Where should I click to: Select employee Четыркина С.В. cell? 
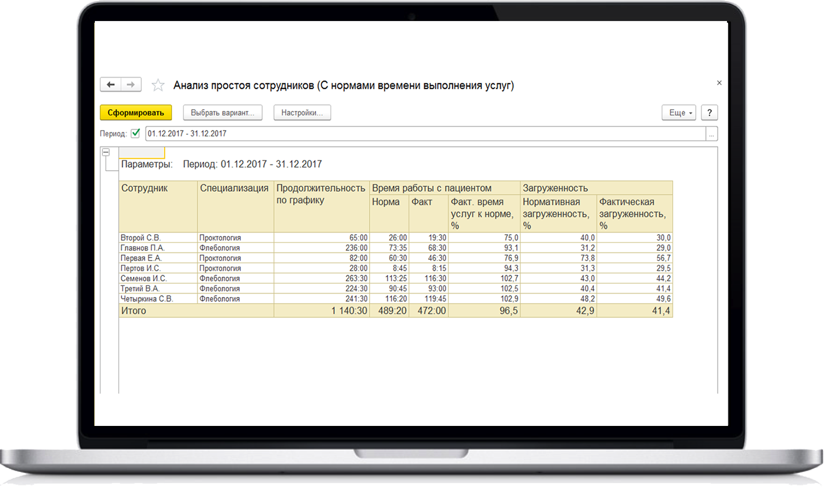pyautogui.click(x=158, y=299)
